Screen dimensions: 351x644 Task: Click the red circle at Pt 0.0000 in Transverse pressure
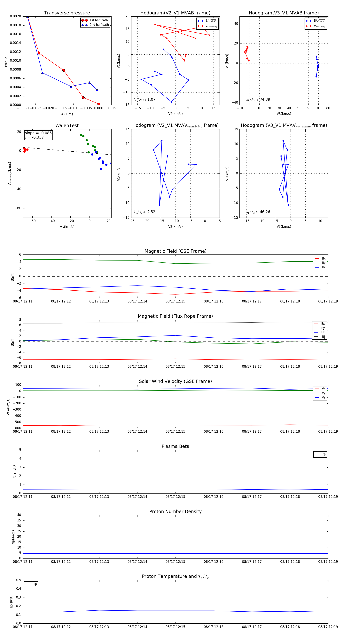click(x=99, y=104)
